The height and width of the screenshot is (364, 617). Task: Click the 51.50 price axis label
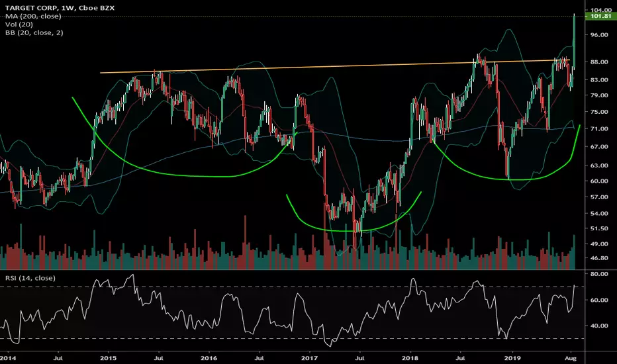pos(599,228)
